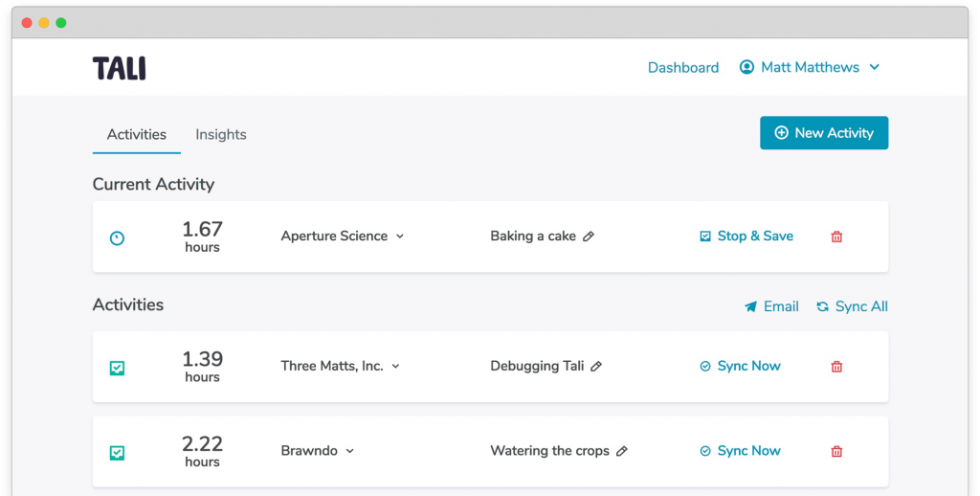980x496 pixels.
Task: Delete the Baking a cake activity
Action: pyautogui.click(x=836, y=237)
